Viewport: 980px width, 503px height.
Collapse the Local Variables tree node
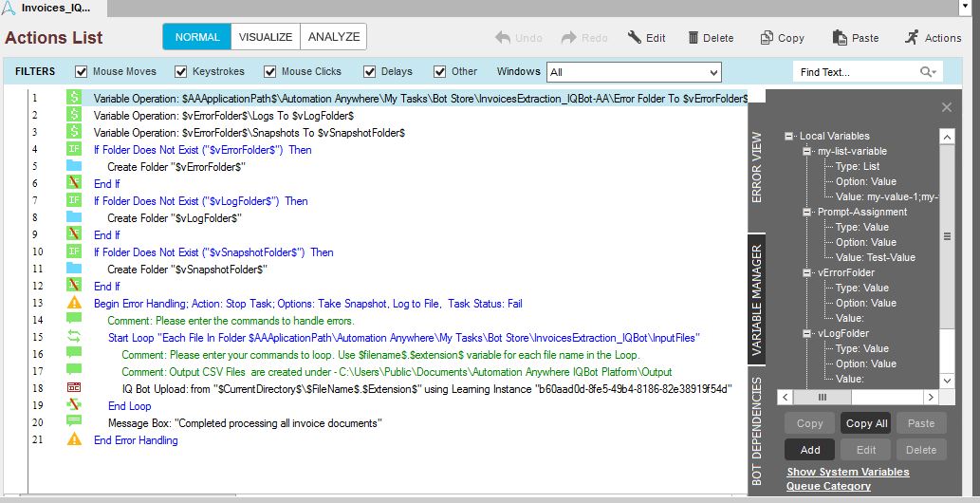789,136
